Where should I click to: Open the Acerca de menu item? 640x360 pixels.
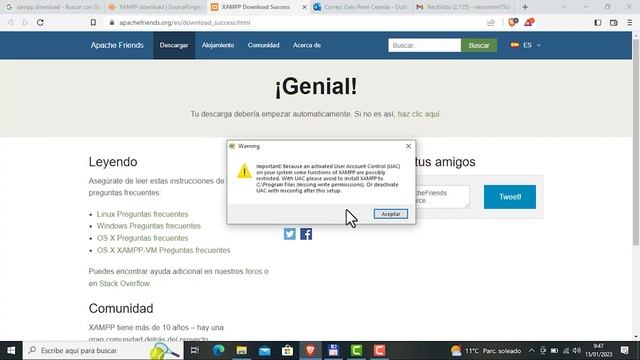[x=307, y=45]
